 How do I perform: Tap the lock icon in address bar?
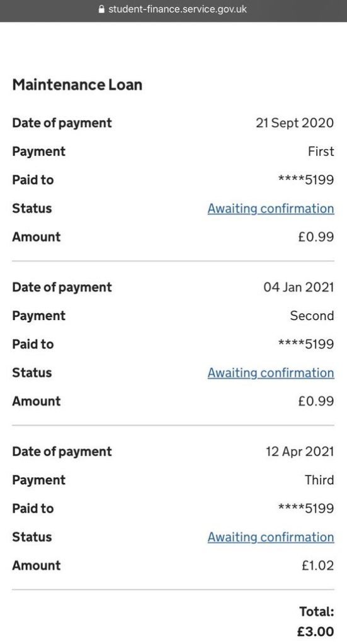[x=101, y=9]
